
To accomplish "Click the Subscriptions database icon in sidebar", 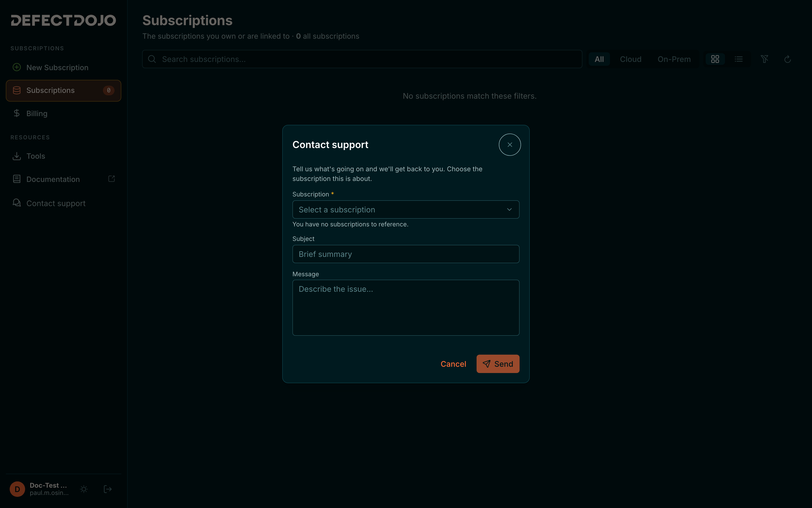I will (x=17, y=90).
